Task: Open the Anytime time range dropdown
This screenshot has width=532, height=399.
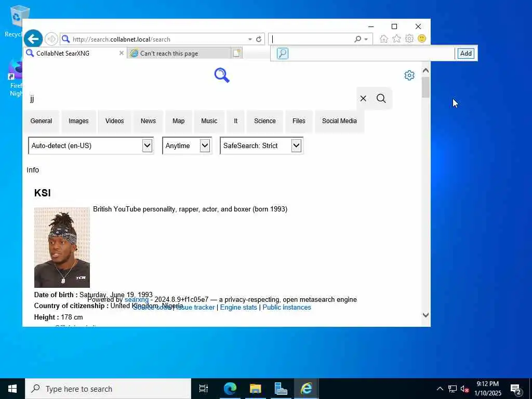Action: (x=187, y=145)
